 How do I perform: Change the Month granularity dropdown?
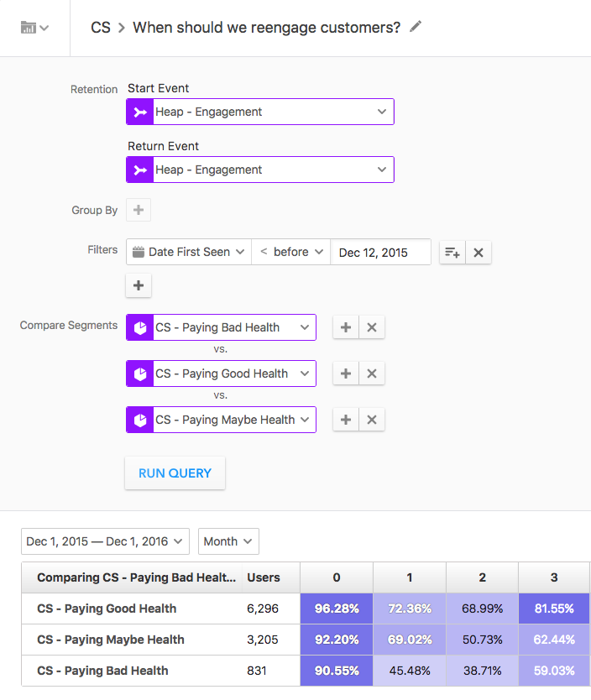(x=228, y=541)
